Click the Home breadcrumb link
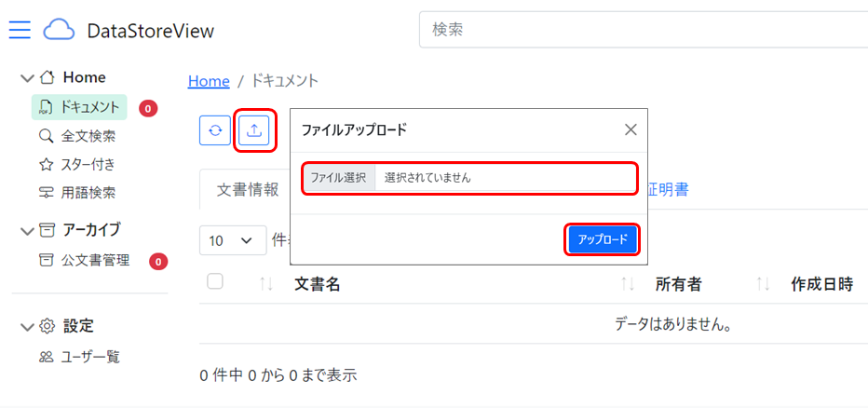The height and width of the screenshot is (408, 868). tap(209, 81)
